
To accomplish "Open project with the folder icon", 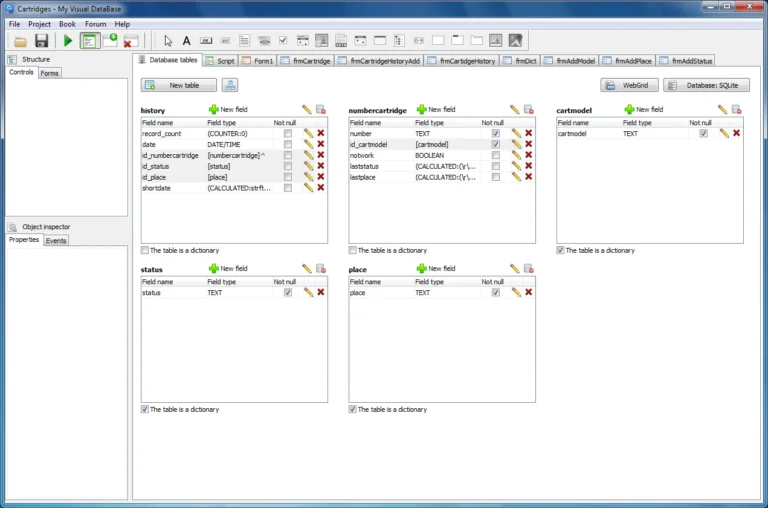I will pyautogui.click(x=20, y=41).
